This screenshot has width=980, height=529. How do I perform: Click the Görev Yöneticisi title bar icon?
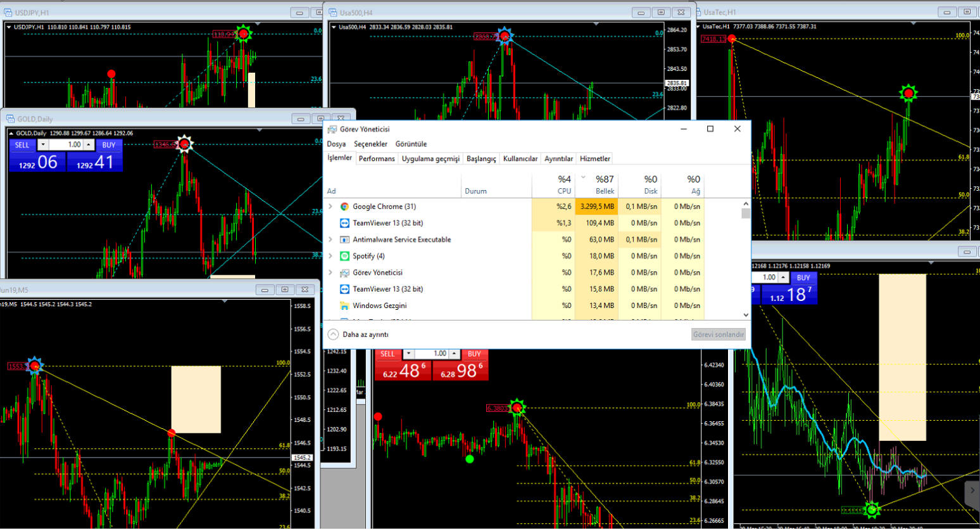pos(332,129)
